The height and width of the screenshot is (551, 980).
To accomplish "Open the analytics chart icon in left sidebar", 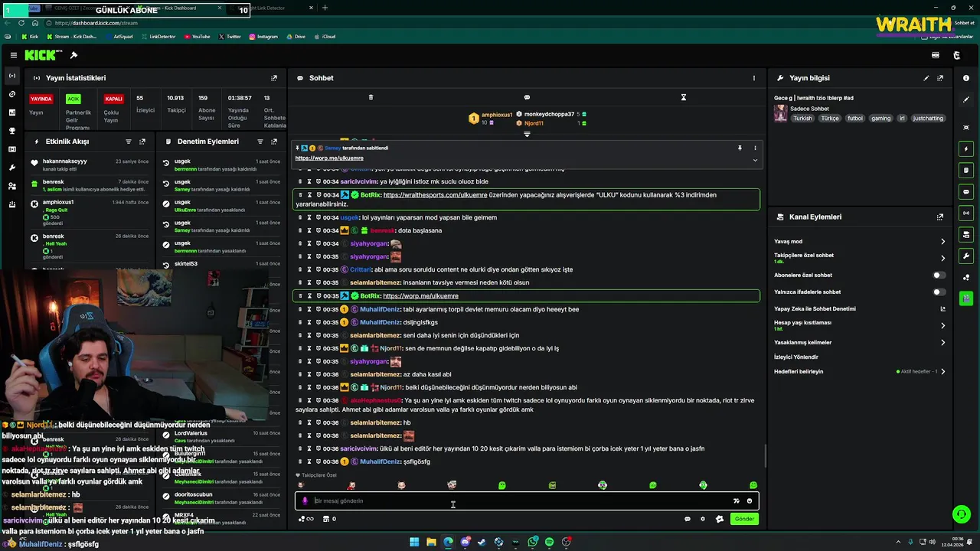I will pos(11,112).
